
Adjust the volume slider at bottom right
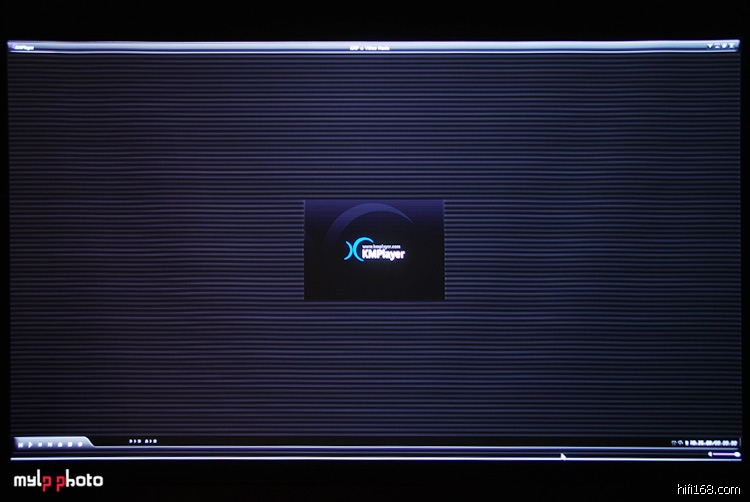[x=728, y=454]
